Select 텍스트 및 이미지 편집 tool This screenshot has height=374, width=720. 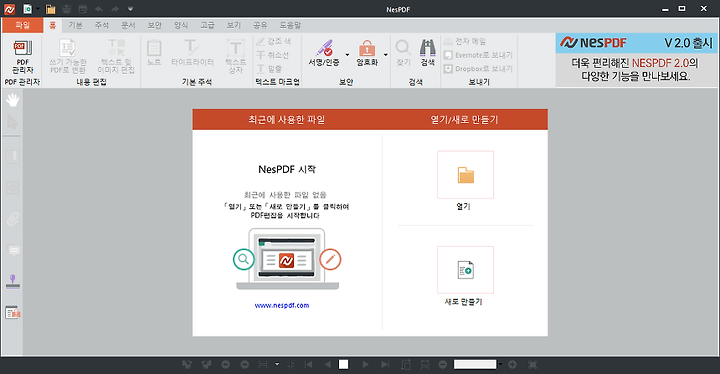(x=116, y=57)
